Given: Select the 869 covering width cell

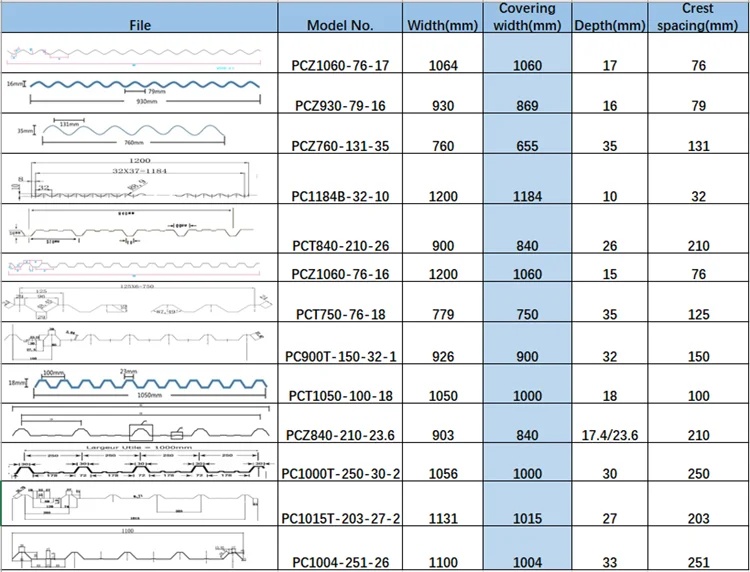Looking at the screenshot, I should tap(527, 106).
